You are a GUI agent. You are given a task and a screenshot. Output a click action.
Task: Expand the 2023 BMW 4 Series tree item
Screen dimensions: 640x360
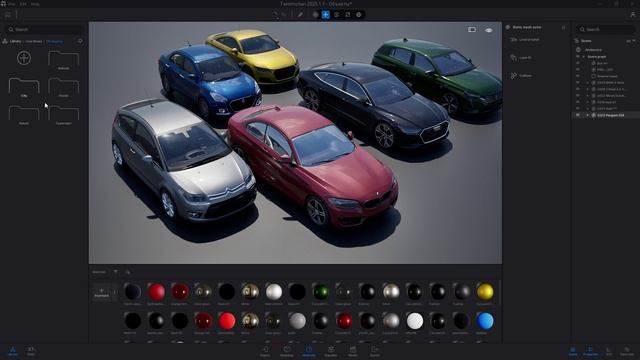[588, 83]
